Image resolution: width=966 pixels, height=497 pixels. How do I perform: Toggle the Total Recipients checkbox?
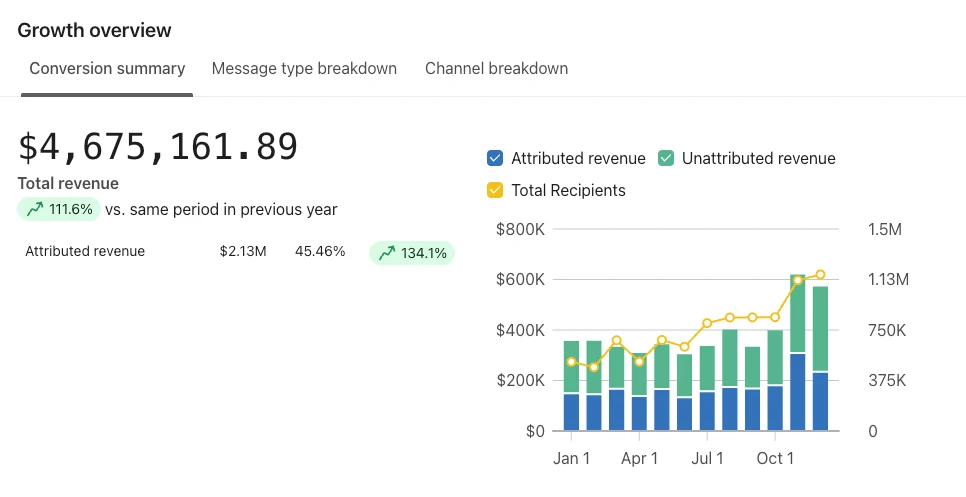pyautogui.click(x=495, y=190)
